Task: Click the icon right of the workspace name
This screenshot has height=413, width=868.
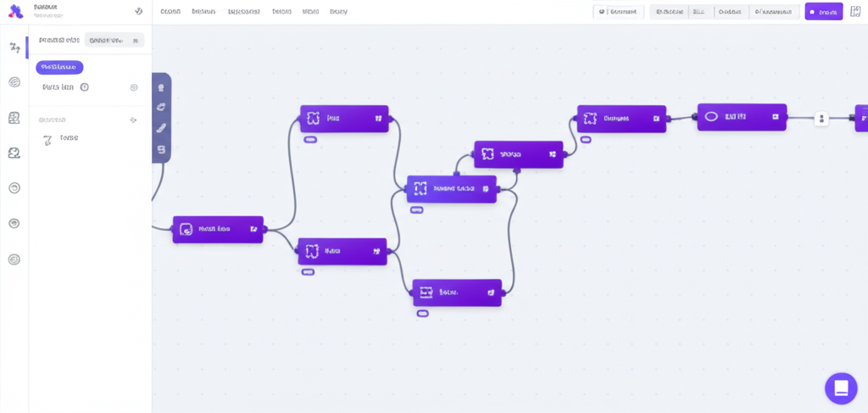Action: point(138,12)
